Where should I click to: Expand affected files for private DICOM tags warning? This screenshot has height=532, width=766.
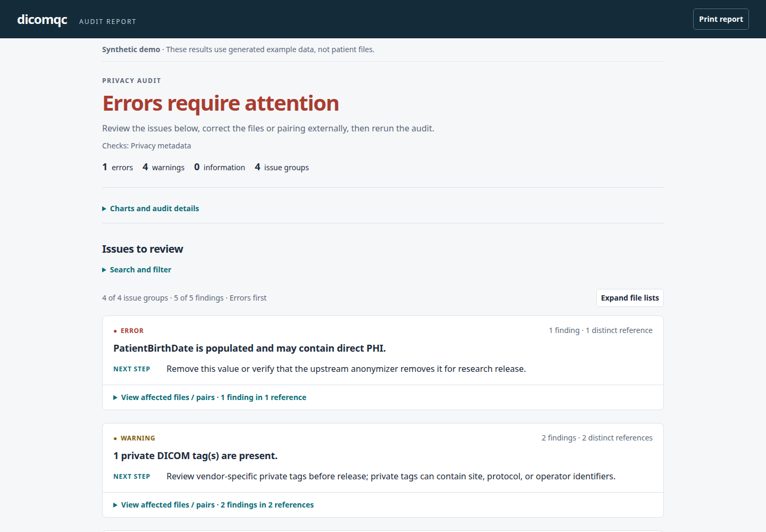coord(214,505)
